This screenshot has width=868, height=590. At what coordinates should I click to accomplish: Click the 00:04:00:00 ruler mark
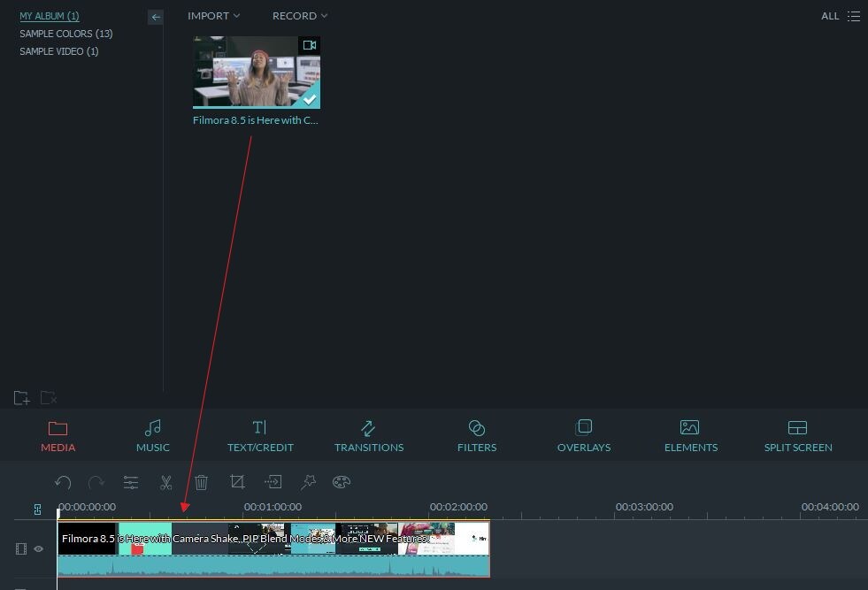click(x=830, y=507)
